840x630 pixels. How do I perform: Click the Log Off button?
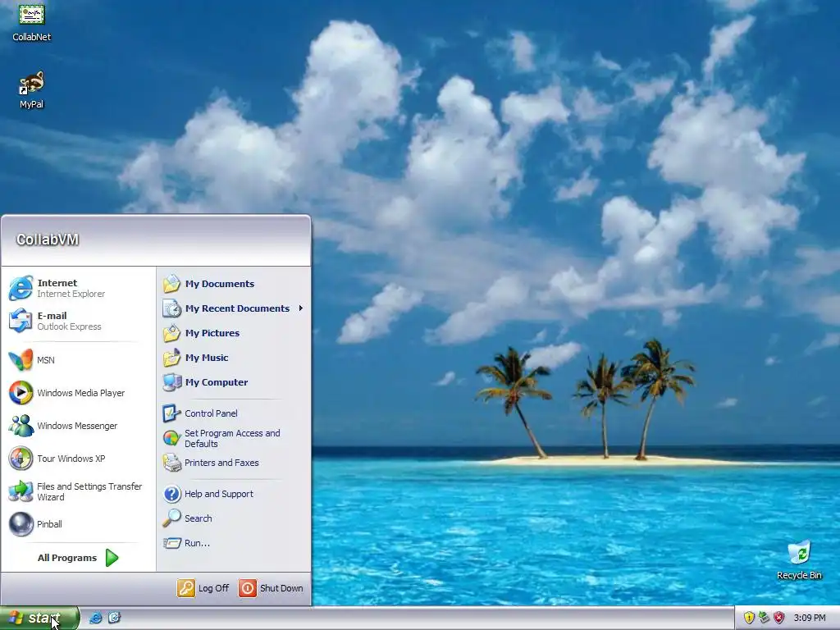tap(203, 587)
